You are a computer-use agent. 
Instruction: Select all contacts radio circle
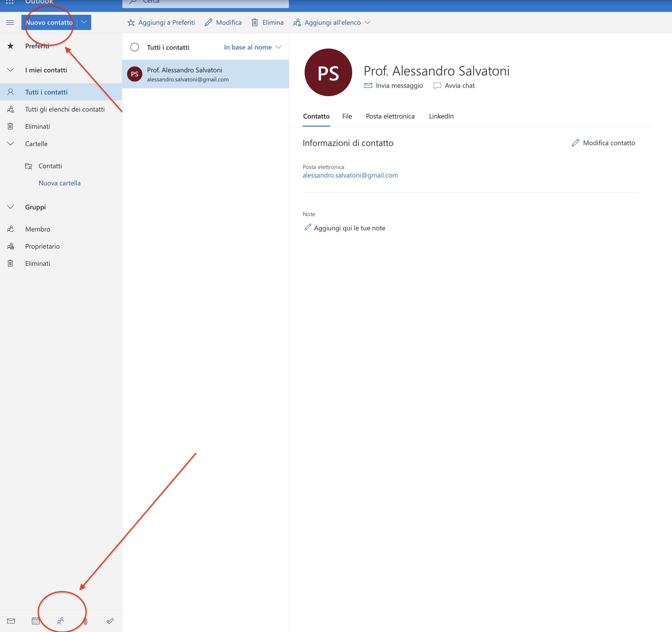tap(134, 47)
